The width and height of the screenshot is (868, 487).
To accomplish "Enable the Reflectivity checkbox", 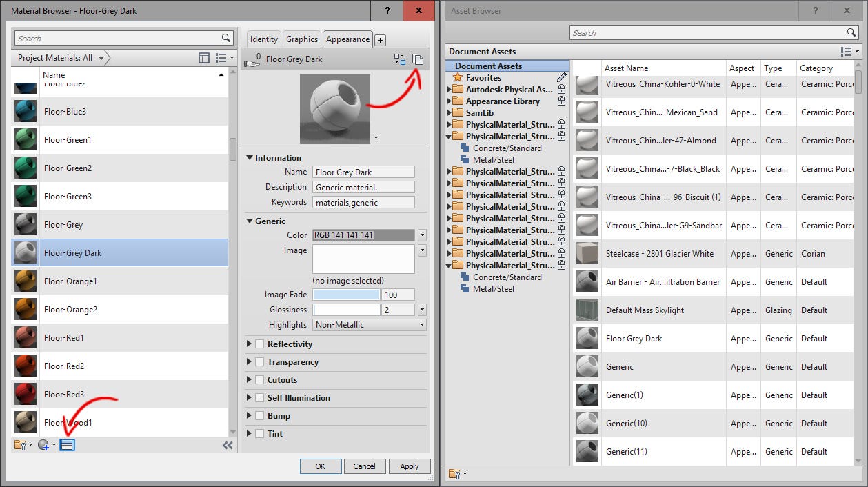I will point(260,344).
